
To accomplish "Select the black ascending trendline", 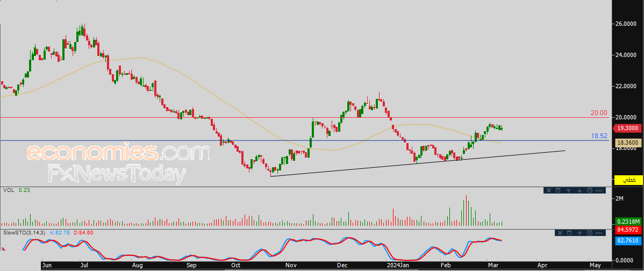I will [418, 163].
